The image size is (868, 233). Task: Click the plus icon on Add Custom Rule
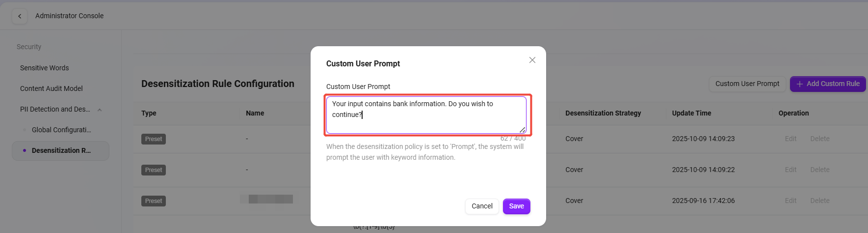click(x=799, y=84)
